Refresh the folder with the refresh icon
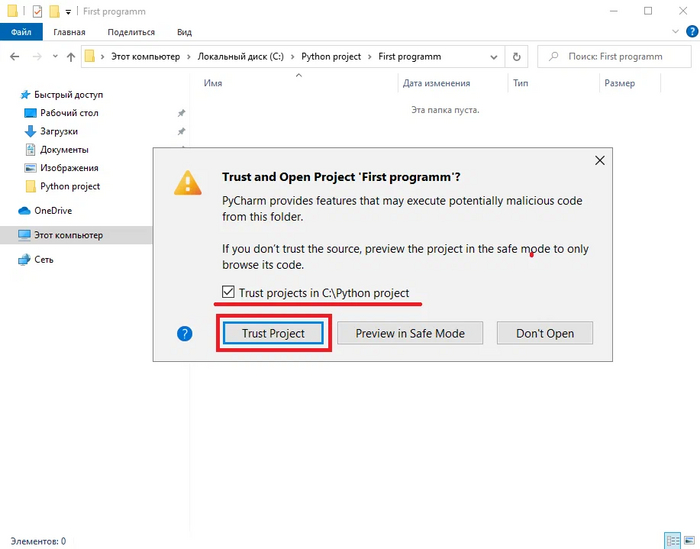700x549 pixels. 517,57
